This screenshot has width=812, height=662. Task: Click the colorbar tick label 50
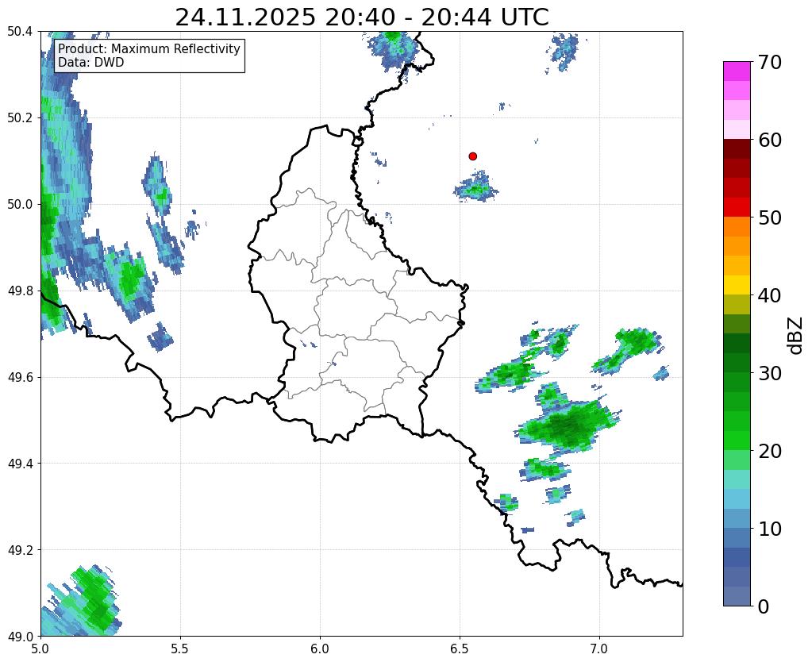click(769, 217)
